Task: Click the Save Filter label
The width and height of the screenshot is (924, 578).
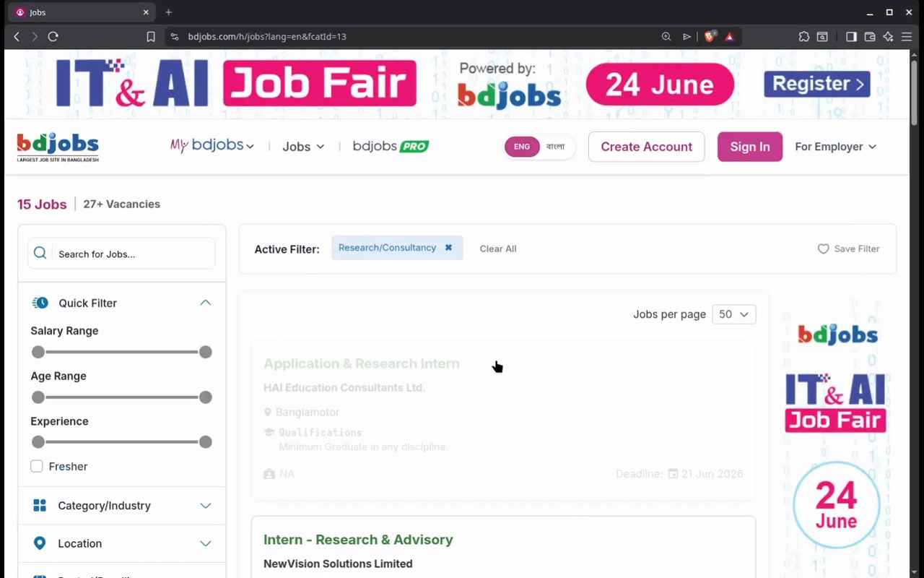Action: [857, 249]
